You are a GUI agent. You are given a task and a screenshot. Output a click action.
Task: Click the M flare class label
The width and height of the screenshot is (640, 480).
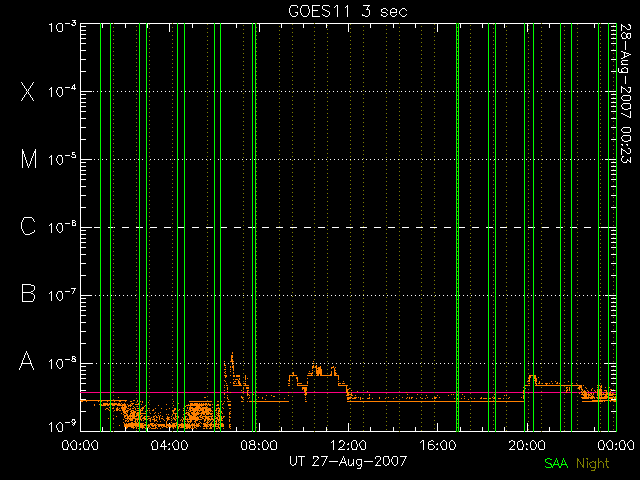point(29,159)
